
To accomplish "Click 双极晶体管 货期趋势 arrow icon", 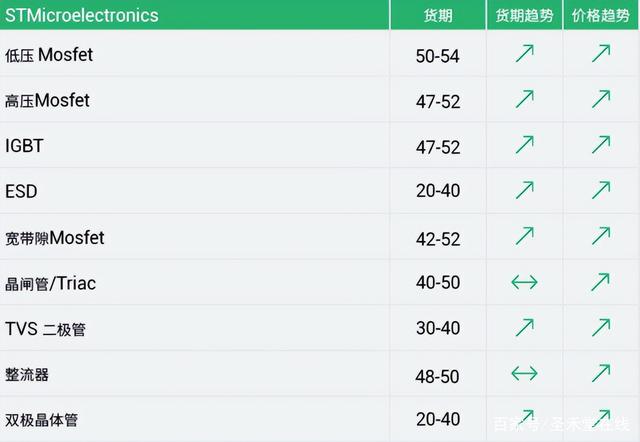I will tap(525, 418).
